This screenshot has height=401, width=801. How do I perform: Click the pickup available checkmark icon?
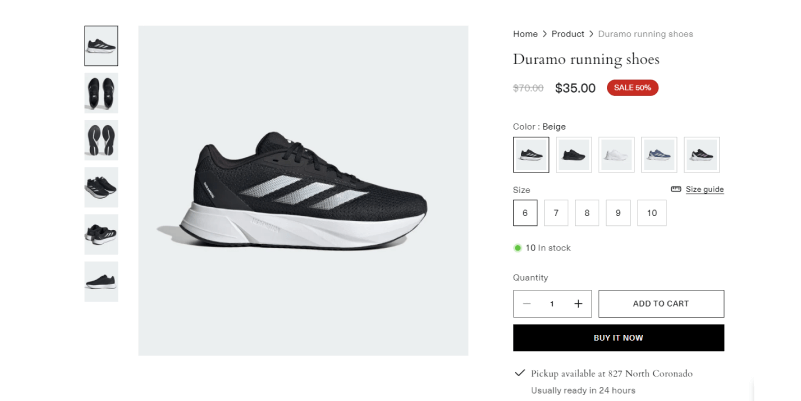519,373
